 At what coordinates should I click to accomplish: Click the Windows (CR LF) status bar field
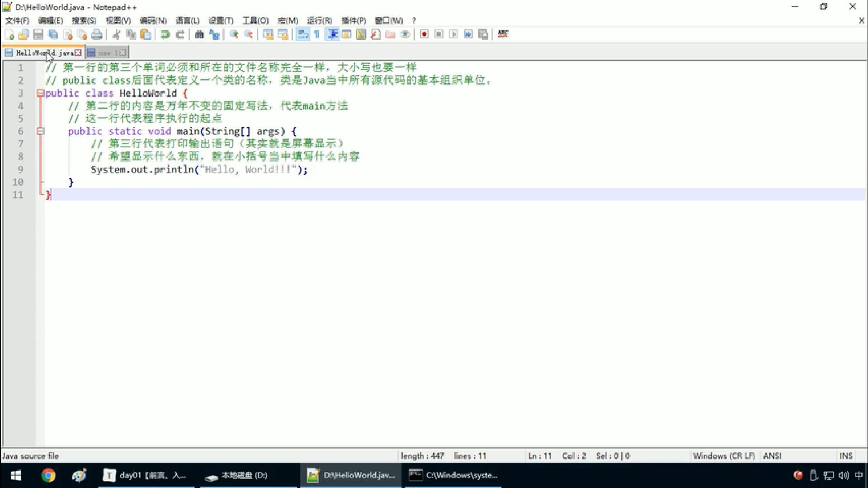(x=723, y=456)
